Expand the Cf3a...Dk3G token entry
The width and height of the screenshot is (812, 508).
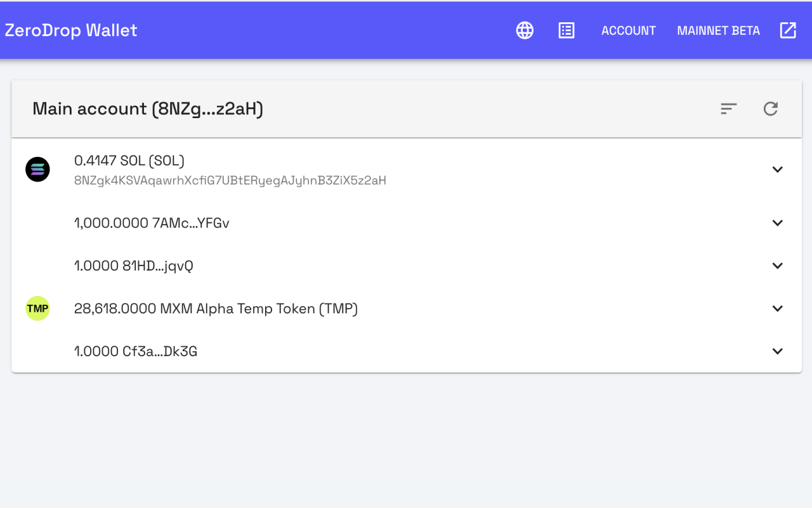point(777,351)
